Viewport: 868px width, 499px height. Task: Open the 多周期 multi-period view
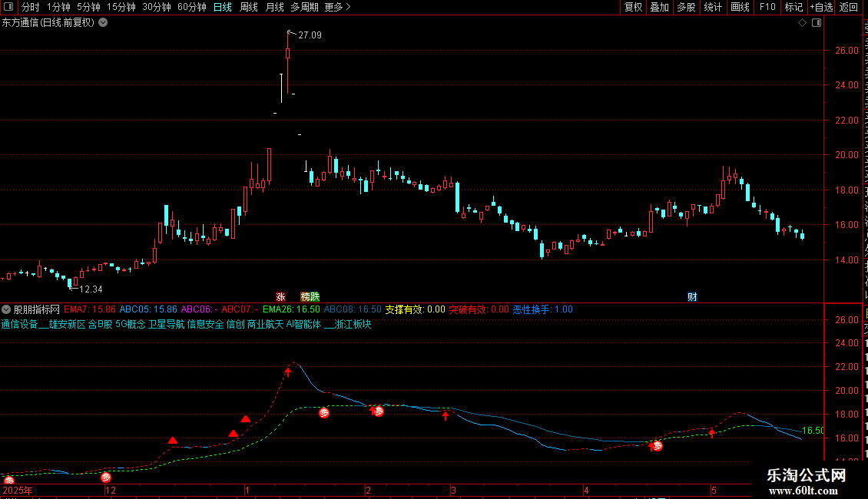[304, 7]
